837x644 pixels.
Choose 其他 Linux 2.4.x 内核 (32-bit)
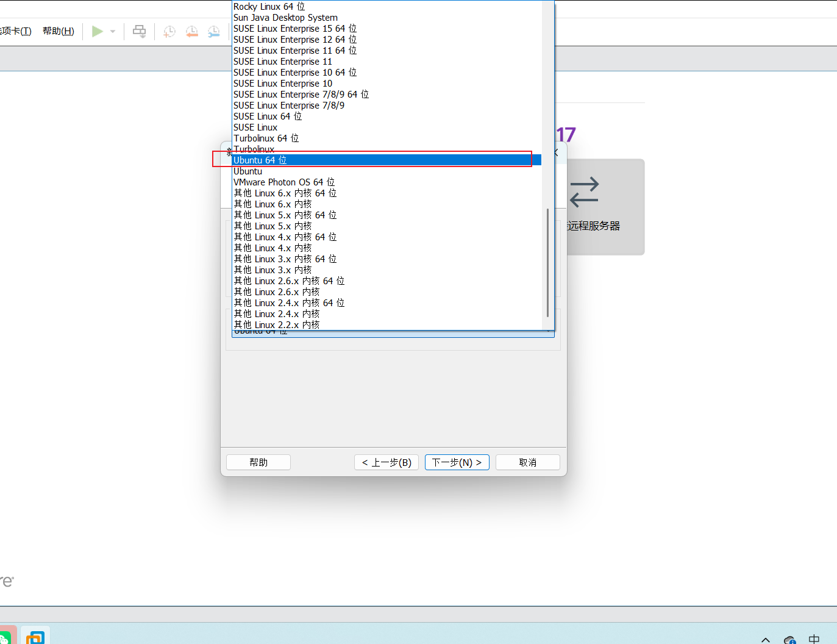386,314
